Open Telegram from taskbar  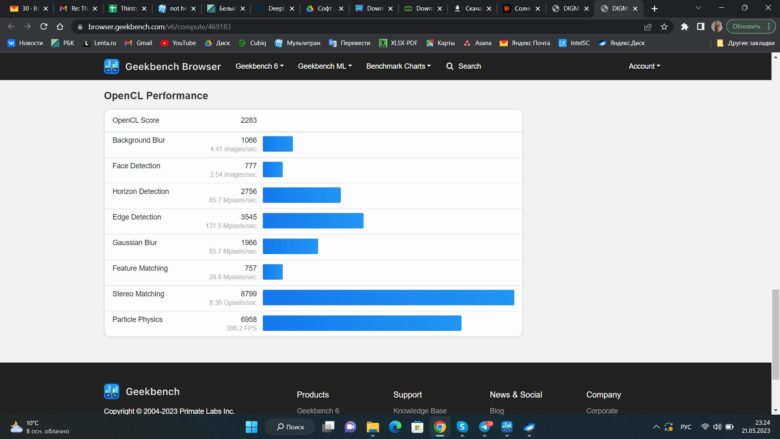[485, 427]
